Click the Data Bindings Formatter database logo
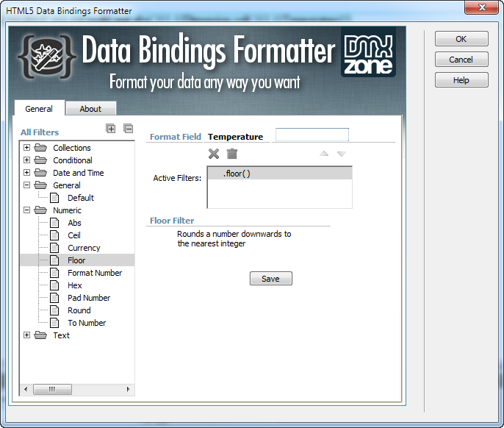Screen dimensions: 504x428 [47, 57]
